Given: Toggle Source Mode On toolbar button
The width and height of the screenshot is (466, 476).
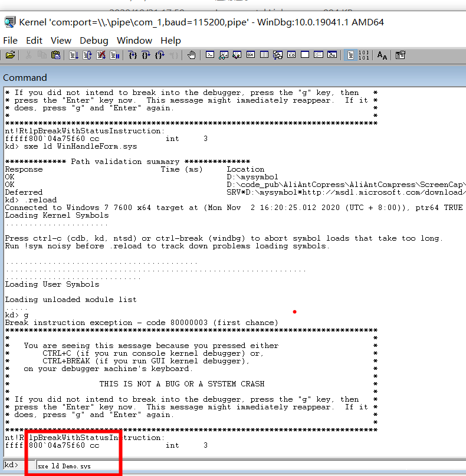Looking at the screenshot, I should pyautogui.click(x=350, y=55).
